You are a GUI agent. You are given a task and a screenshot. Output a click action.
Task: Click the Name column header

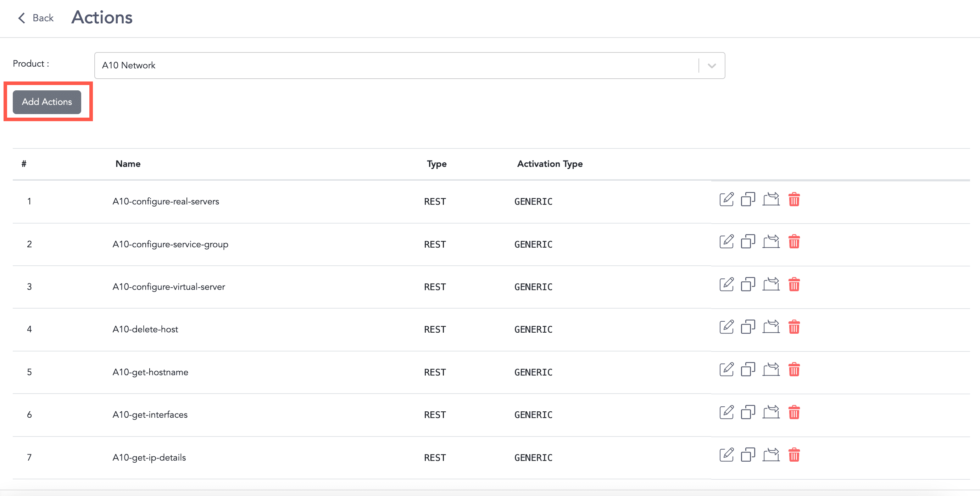click(x=127, y=164)
